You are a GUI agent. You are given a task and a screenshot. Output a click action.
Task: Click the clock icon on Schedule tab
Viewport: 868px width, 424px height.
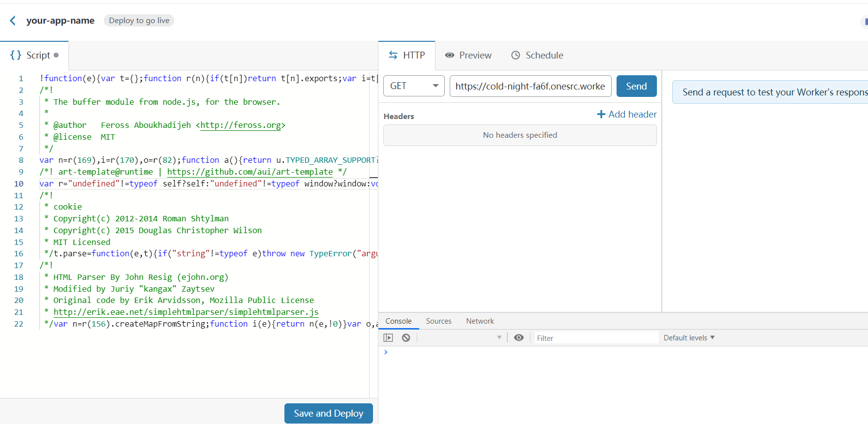click(516, 56)
